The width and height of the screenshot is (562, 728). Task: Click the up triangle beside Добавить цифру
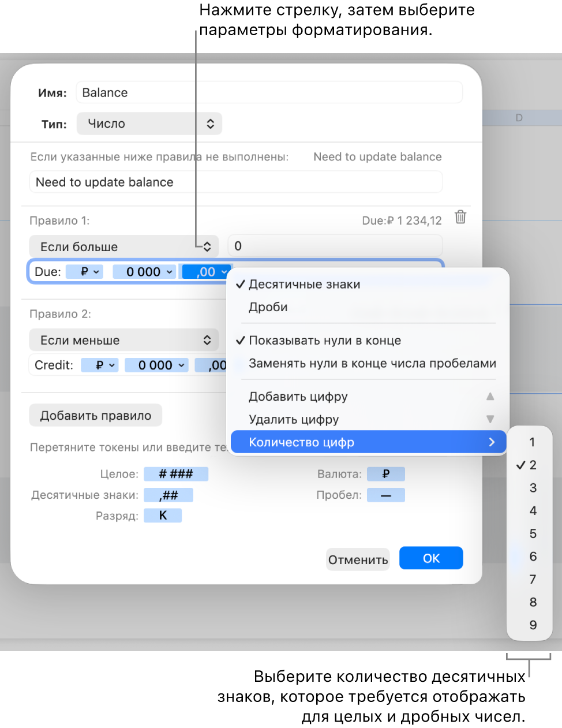point(490,396)
